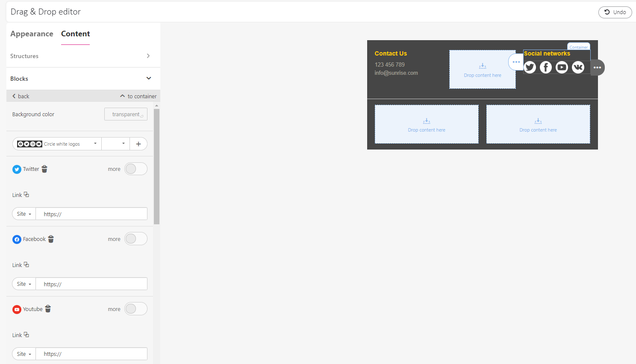Image resolution: width=636 pixels, height=364 pixels.
Task: Click the Undo button
Action: (615, 12)
